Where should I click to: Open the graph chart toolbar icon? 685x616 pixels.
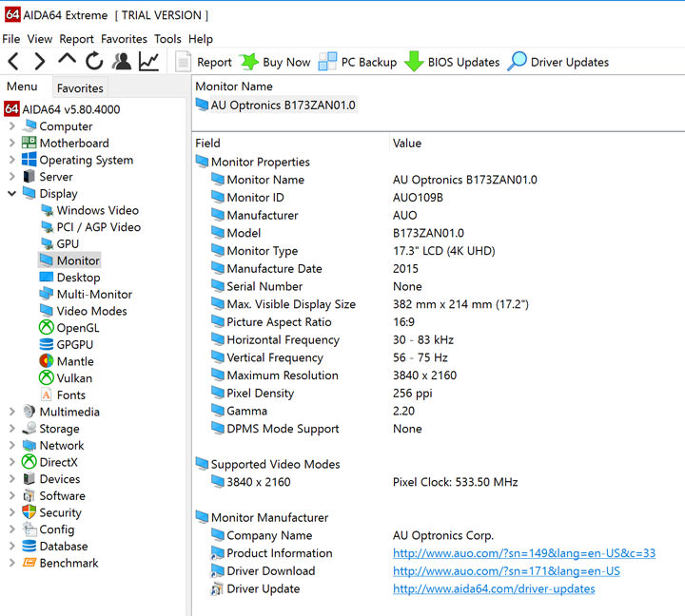pyautogui.click(x=149, y=62)
